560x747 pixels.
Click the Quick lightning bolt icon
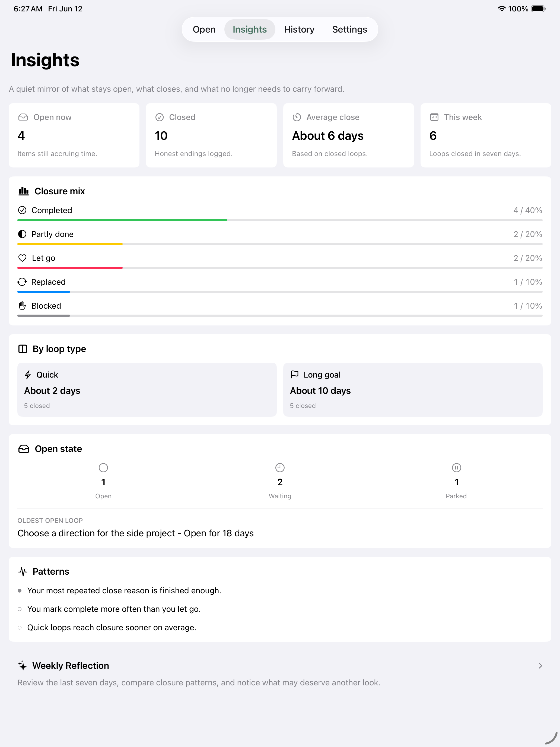pos(28,375)
